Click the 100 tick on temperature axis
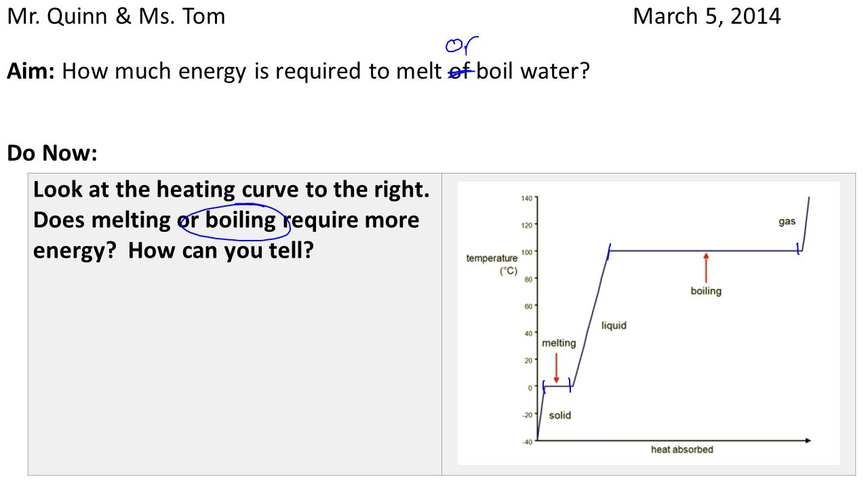This screenshot has height=488, width=868. [527, 251]
